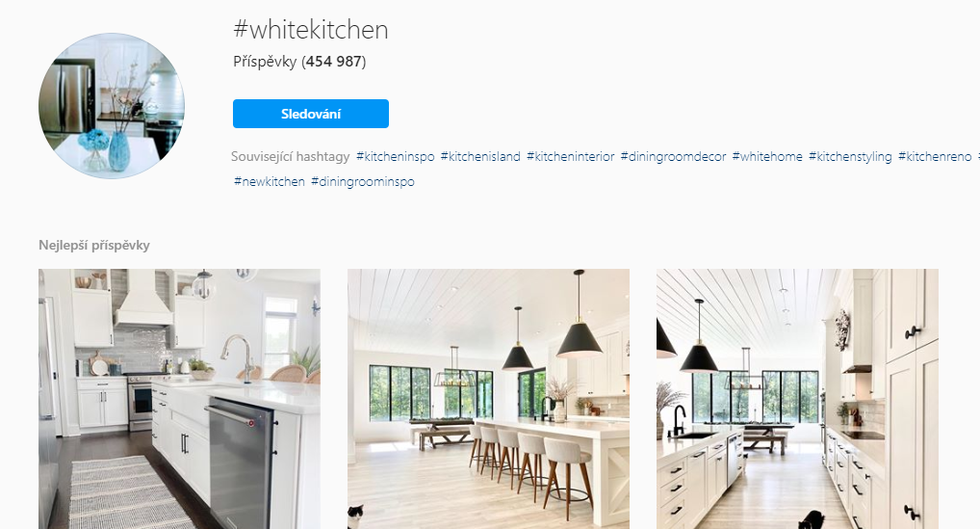Screen dimensions: 980x529
Task: Click the post count 454 987
Action: click(x=334, y=62)
